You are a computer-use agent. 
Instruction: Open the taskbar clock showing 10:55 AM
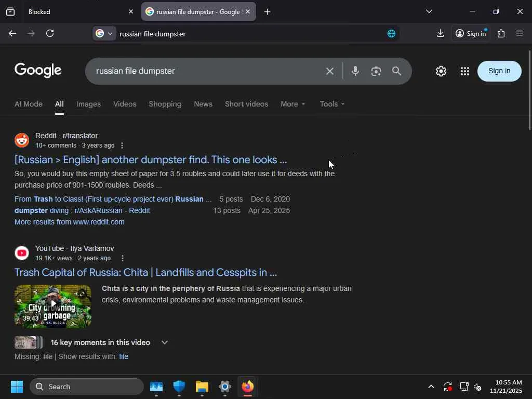[506, 387]
